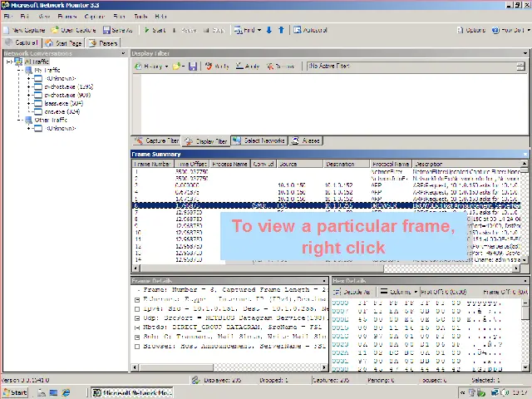Click the Frame Details horizontal scrollbar

(x=229, y=367)
